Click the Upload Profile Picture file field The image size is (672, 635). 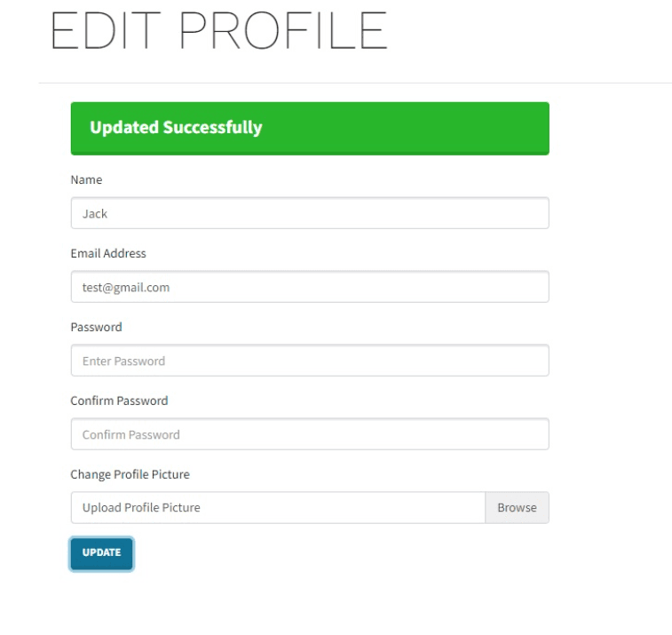click(x=277, y=508)
